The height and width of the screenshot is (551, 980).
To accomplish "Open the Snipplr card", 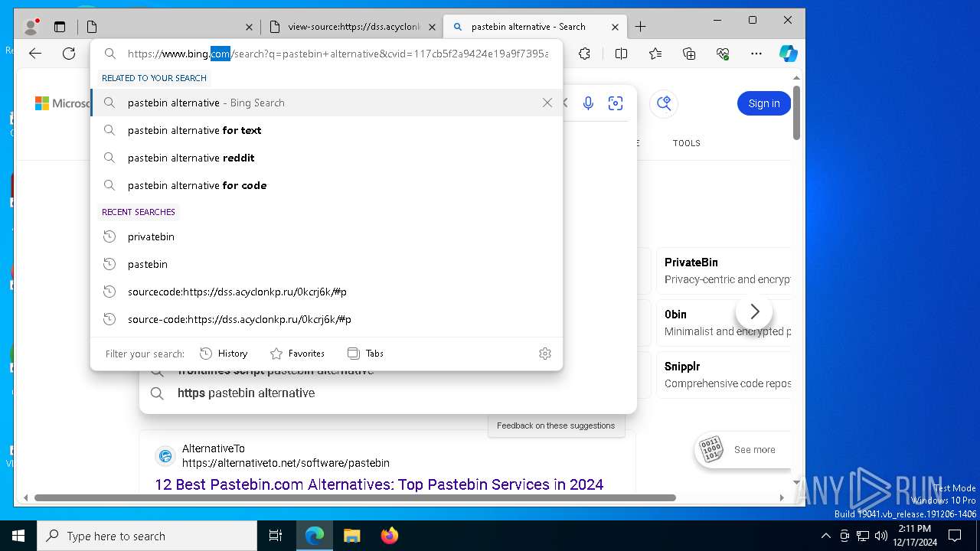I will [x=724, y=375].
